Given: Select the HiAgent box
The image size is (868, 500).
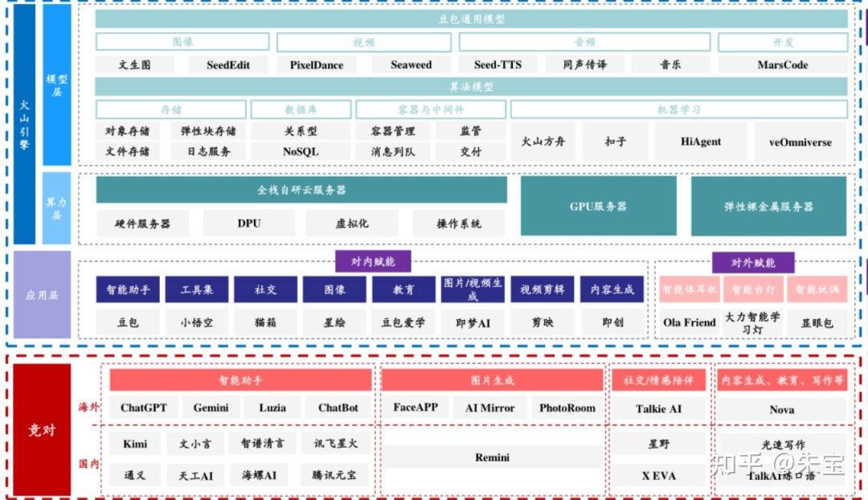Looking at the screenshot, I should tap(701, 141).
